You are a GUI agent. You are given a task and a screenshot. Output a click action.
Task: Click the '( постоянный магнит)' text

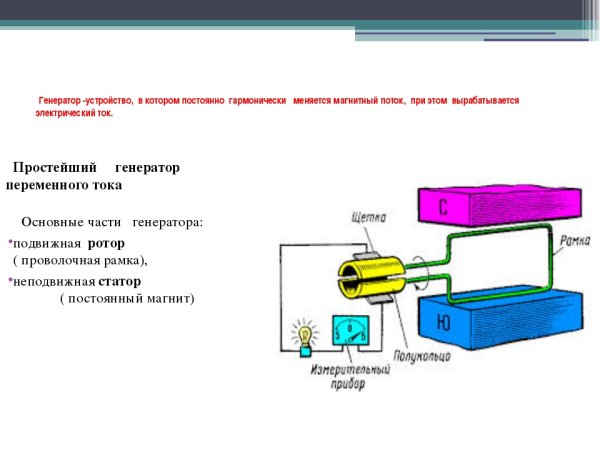(x=127, y=298)
